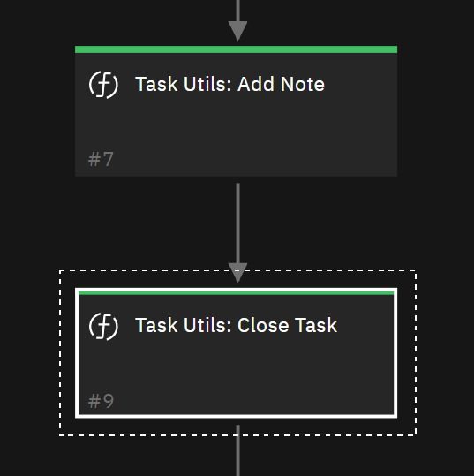Screen dimensions: 474x476
Task: Click the white highlighted border of node #9
Action: [395, 353]
